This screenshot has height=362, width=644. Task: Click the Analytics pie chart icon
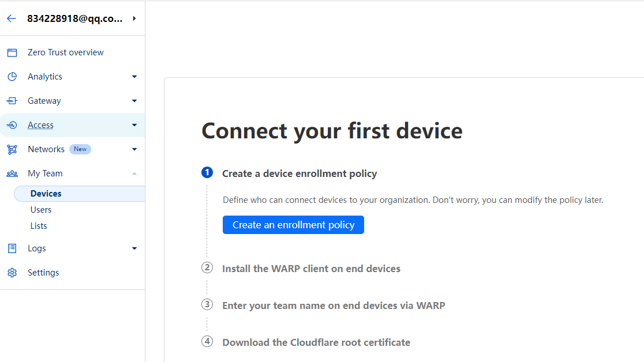(x=12, y=77)
